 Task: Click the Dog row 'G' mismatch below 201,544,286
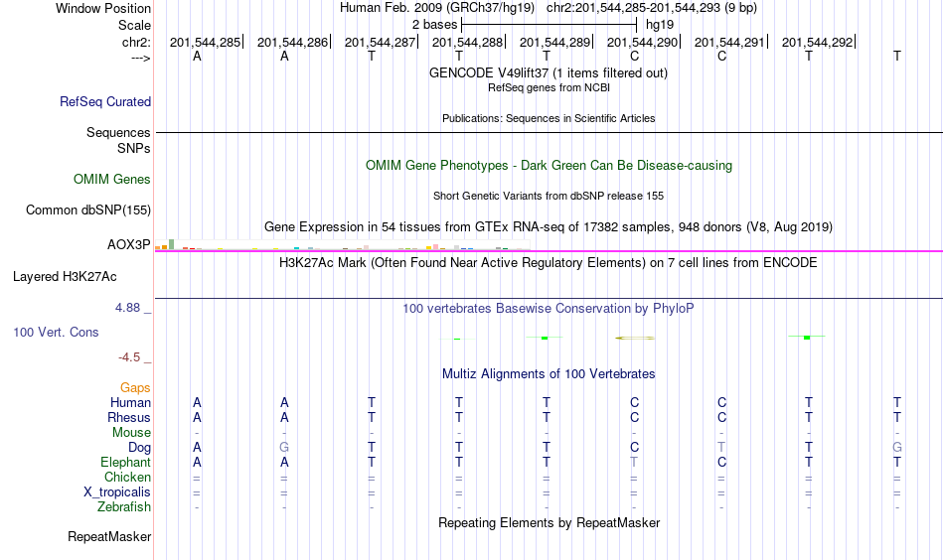(284, 448)
